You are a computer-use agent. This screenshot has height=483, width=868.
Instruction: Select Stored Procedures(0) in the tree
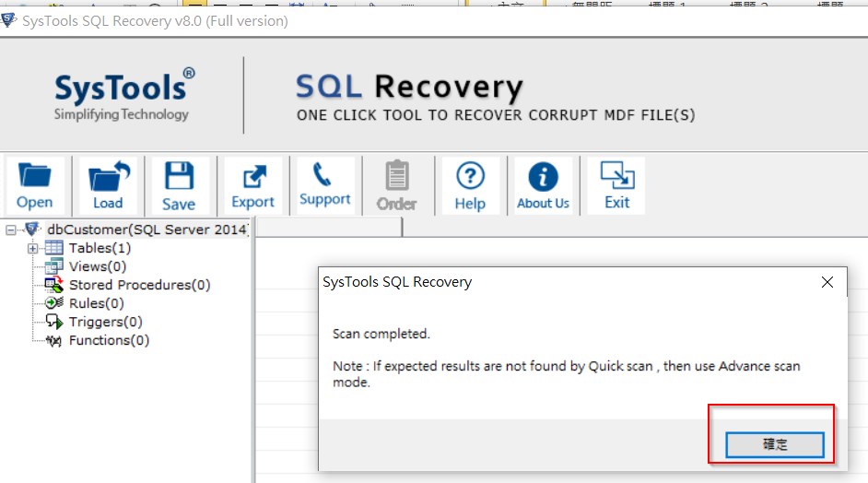(139, 285)
